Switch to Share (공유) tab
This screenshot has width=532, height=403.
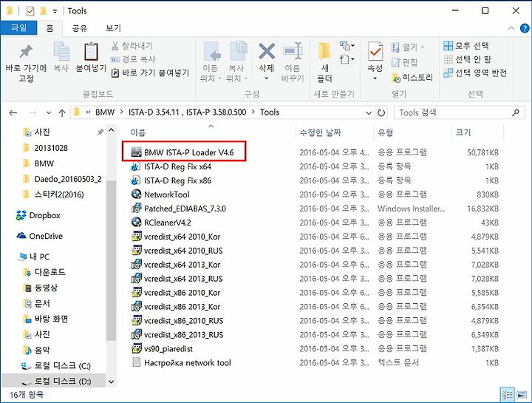[80, 28]
